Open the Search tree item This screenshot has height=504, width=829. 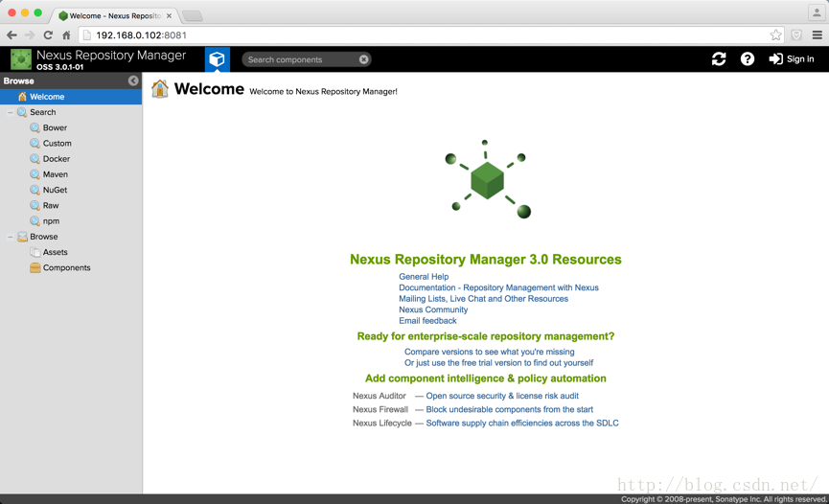click(x=42, y=112)
